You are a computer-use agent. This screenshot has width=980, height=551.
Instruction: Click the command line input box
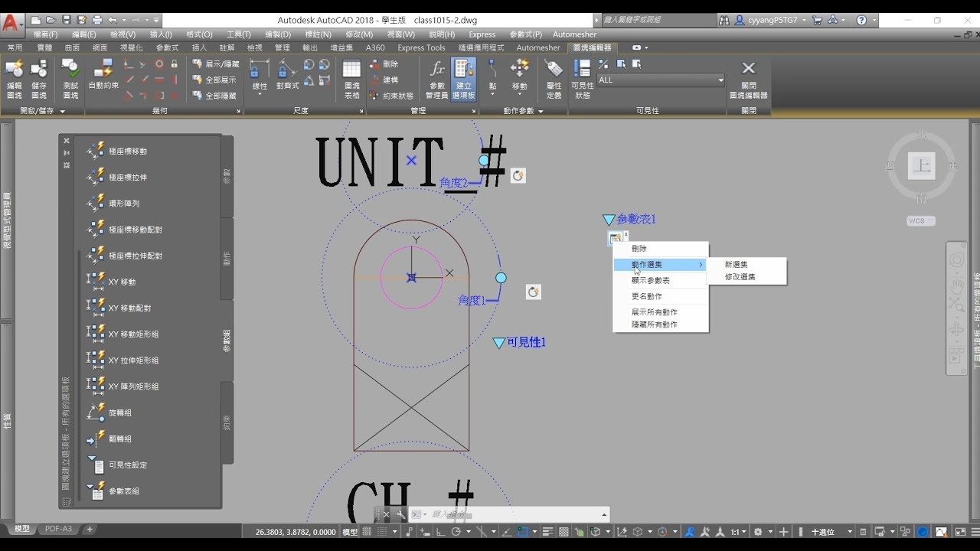coord(509,515)
